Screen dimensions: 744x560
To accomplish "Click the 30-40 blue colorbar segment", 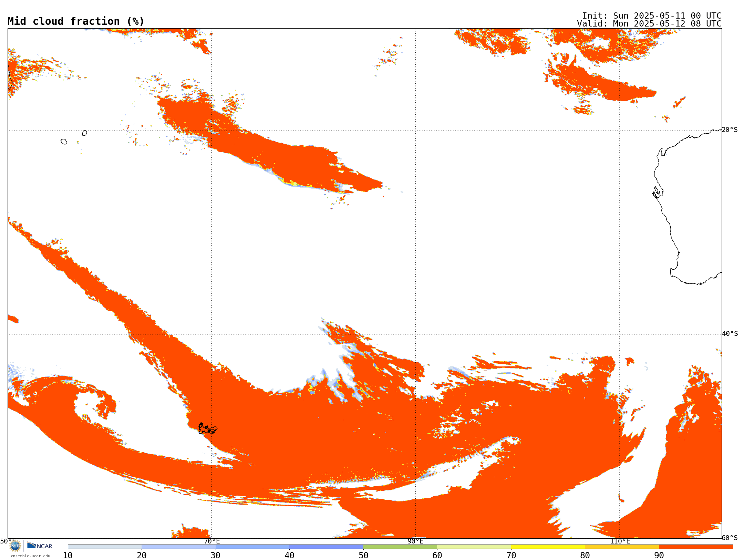I will (x=252, y=547).
